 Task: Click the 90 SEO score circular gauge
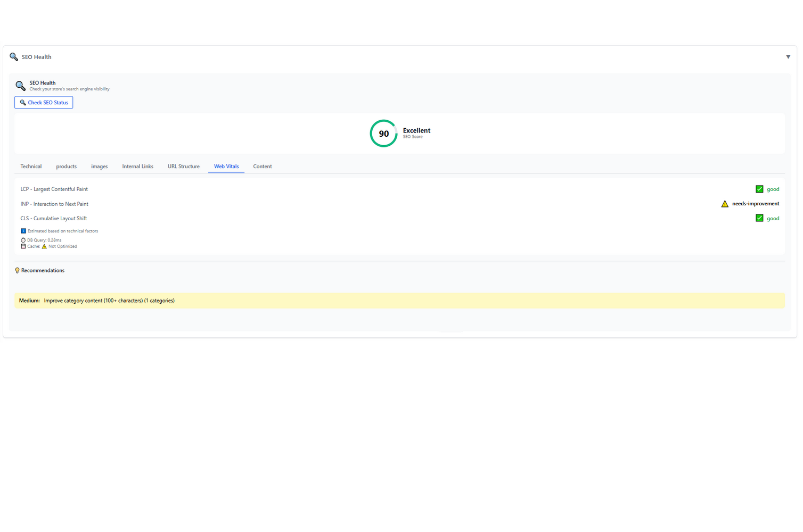pyautogui.click(x=383, y=134)
